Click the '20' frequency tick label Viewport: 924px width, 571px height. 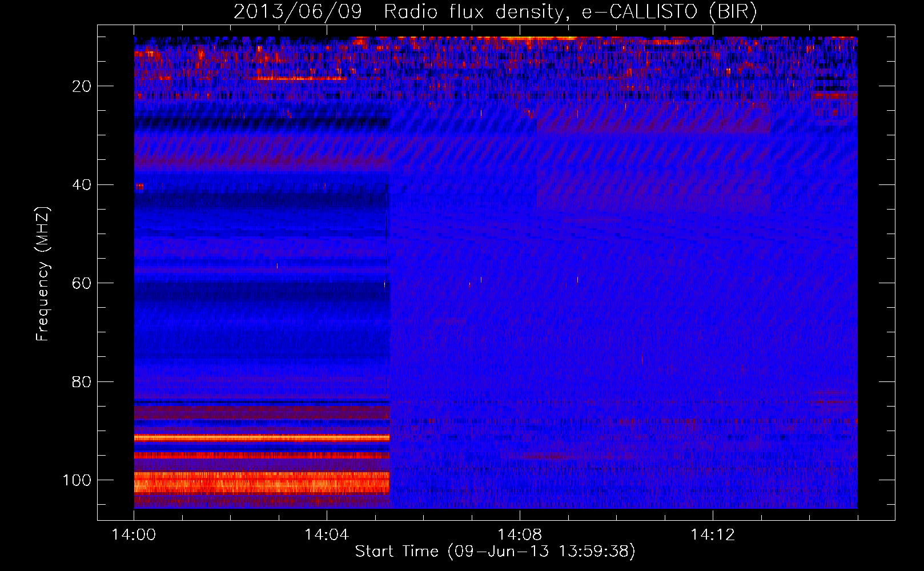point(82,86)
